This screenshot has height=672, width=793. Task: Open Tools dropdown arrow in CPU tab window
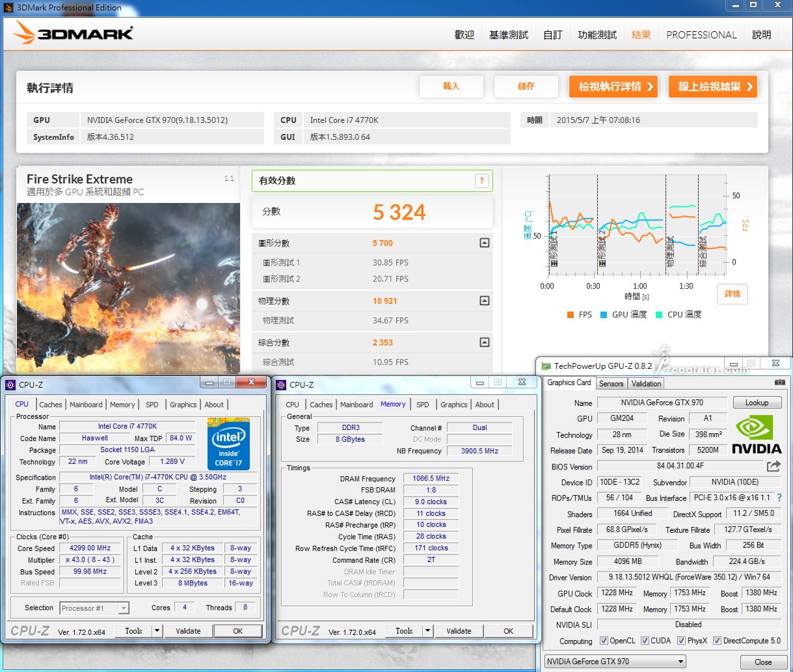click(x=157, y=630)
